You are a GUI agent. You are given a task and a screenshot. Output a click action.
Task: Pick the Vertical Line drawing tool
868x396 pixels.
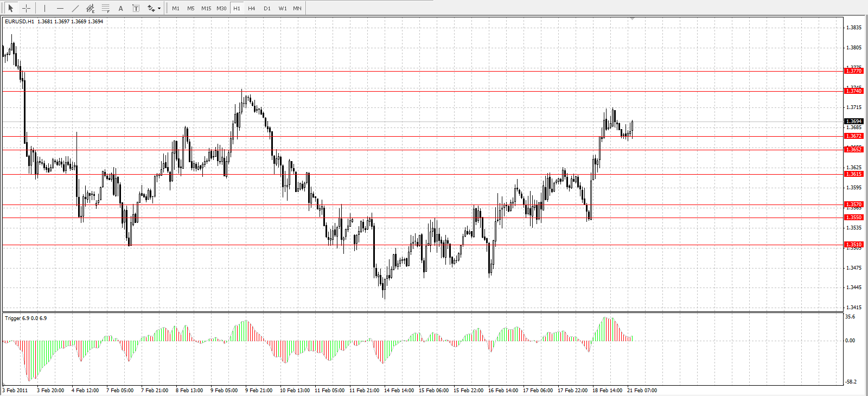pos(44,8)
